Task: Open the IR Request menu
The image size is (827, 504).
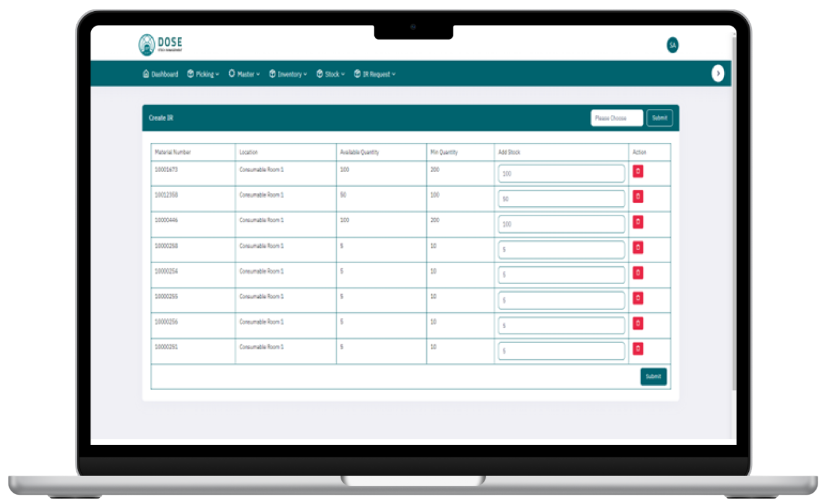Action: 375,74
